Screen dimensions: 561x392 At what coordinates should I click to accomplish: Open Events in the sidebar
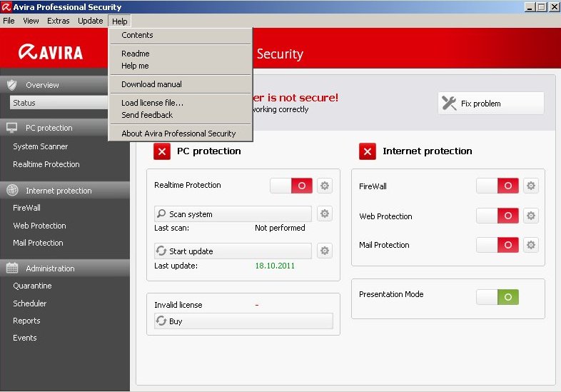coord(25,338)
